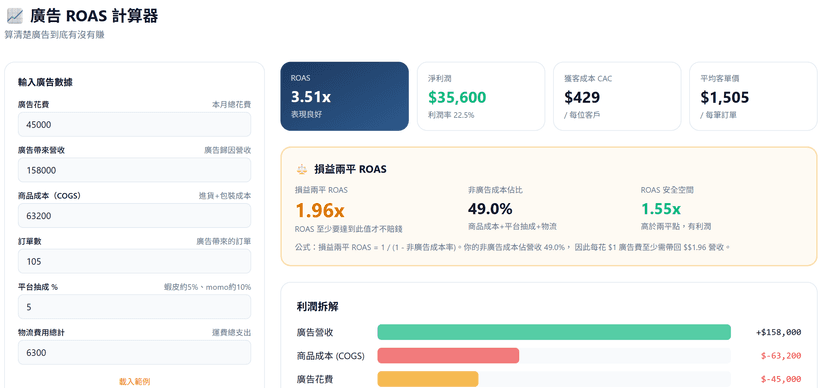
Task: Click the 載入範例 link
Action: [x=134, y=381]
